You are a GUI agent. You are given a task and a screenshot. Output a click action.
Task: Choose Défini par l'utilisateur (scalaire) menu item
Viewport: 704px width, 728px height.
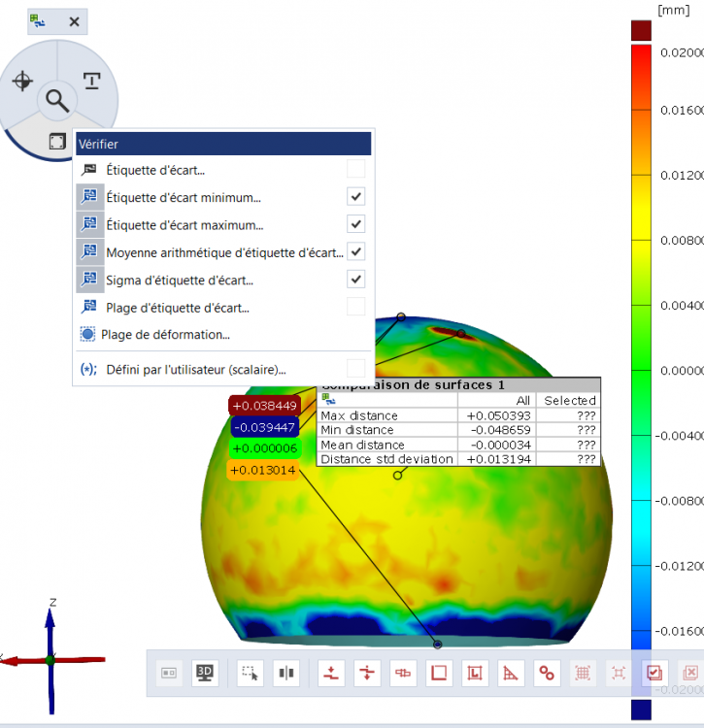coord(195,369)
